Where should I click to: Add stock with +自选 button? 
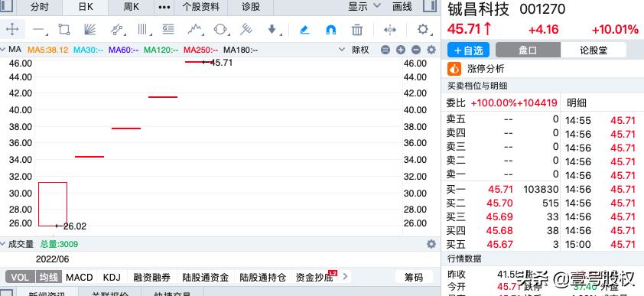[x=468, y=50]
